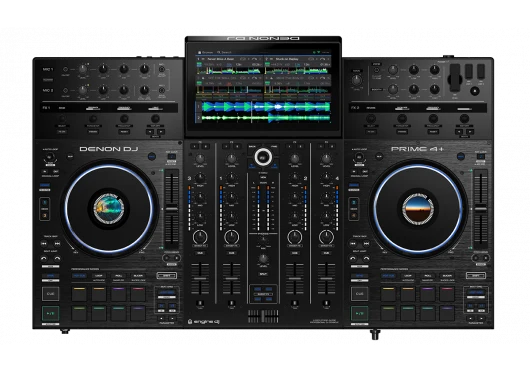Click the left deck pitch fader
Screen dimensions: 530x371
point(172,209)
